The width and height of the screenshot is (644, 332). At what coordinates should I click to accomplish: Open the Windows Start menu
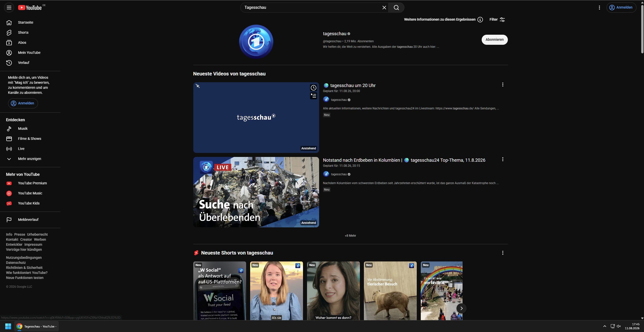pos(8,326)
